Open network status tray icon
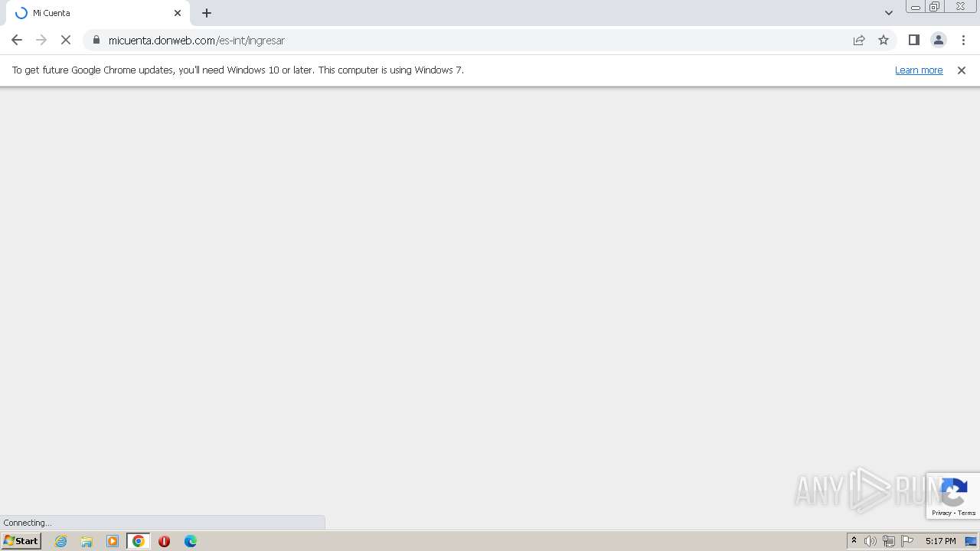 889,541
